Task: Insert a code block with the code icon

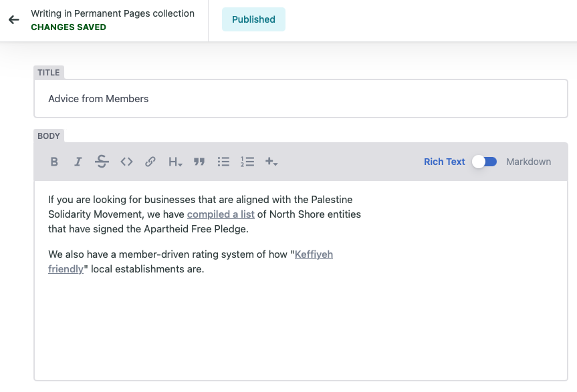Action: (x=126, y=162)
